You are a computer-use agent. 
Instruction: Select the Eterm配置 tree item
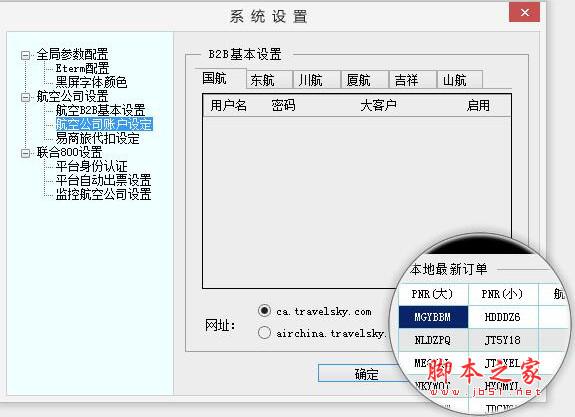pyautogui.click(x=82, y=69)
